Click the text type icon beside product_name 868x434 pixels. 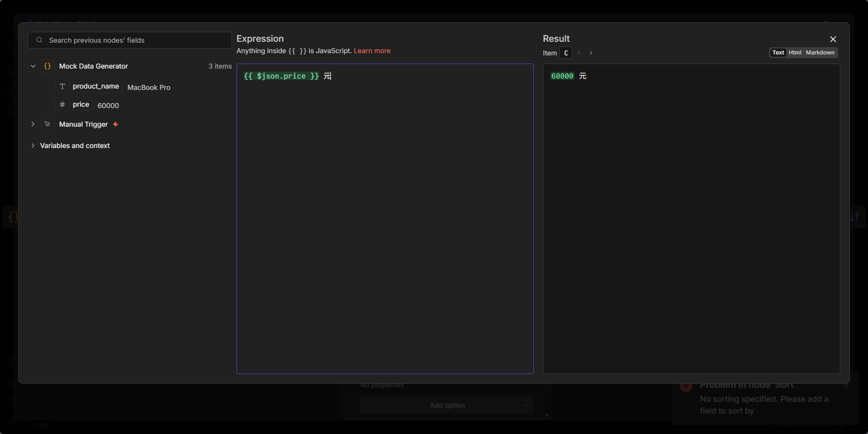point(63,86)
